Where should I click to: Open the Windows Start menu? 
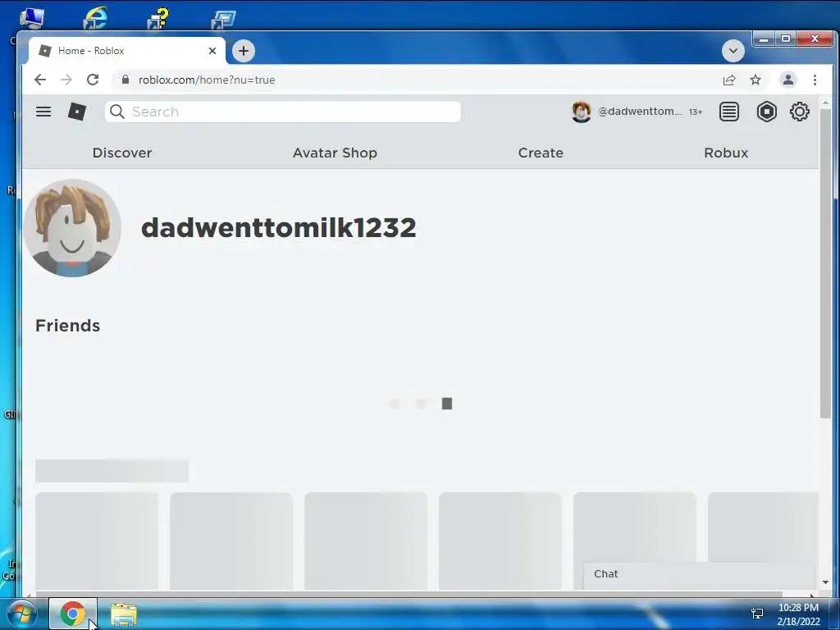click(x=22, y=614)
